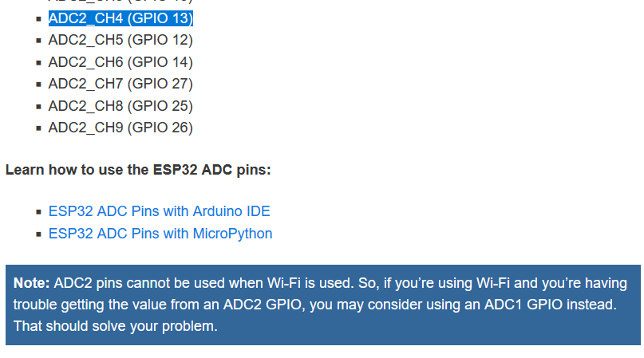Click the bullet before the MicroPython link
Image resolution: width=644 pixels, height=358 pixels.
click(x=38, y=234)
